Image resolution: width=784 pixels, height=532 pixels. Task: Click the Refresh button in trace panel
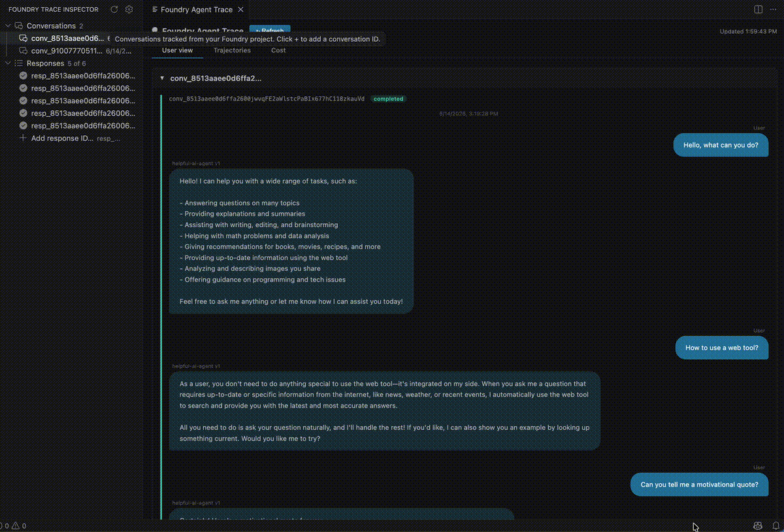(270, 31)
